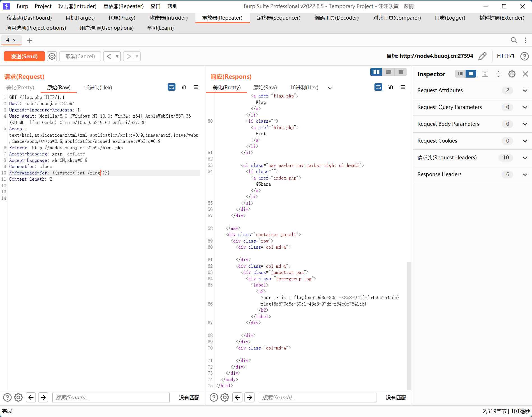This screenshot has height=417, width=532.
Task: Open the Learn tab
Action: pyautogui.click(x=160, y=28)
